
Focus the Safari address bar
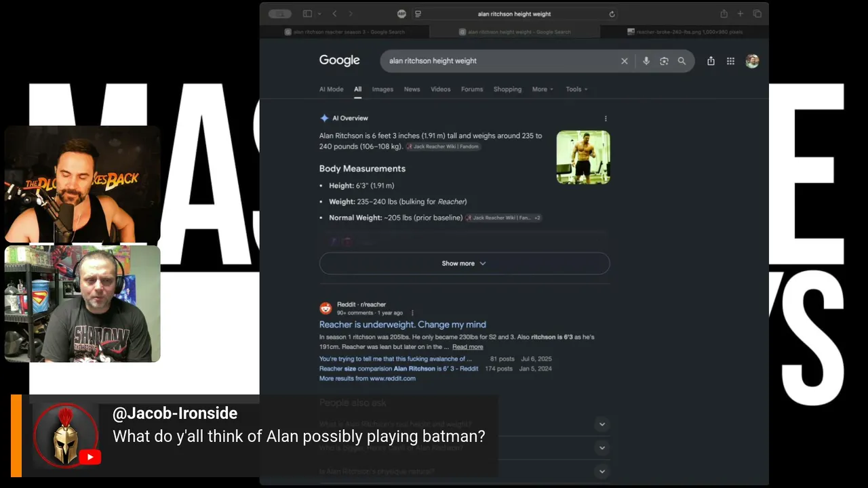(514, 14)
